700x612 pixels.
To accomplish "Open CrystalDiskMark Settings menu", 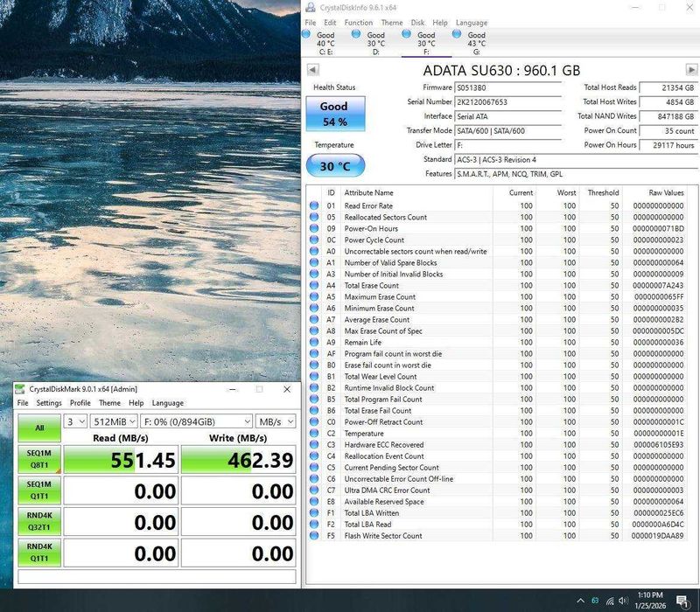I will (x=49, y=403).
